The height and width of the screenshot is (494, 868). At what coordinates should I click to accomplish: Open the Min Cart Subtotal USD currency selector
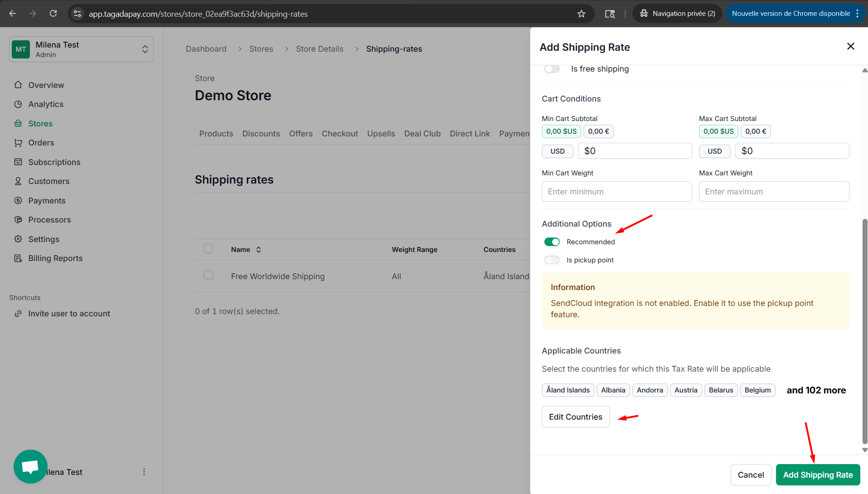point(557,151)
